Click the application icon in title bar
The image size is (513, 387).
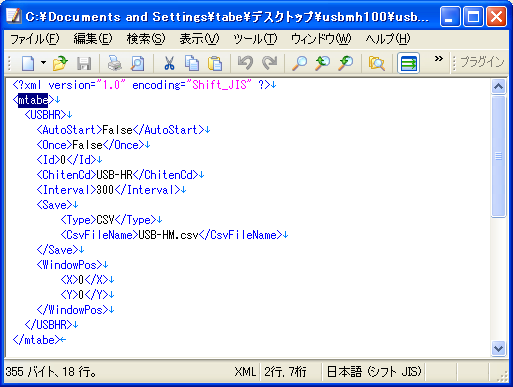[14, 16]
